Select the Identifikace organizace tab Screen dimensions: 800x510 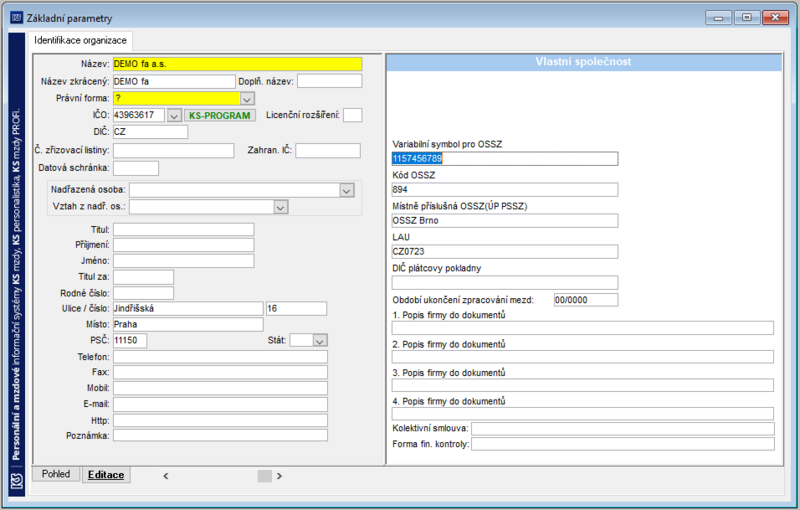point(80,40)
